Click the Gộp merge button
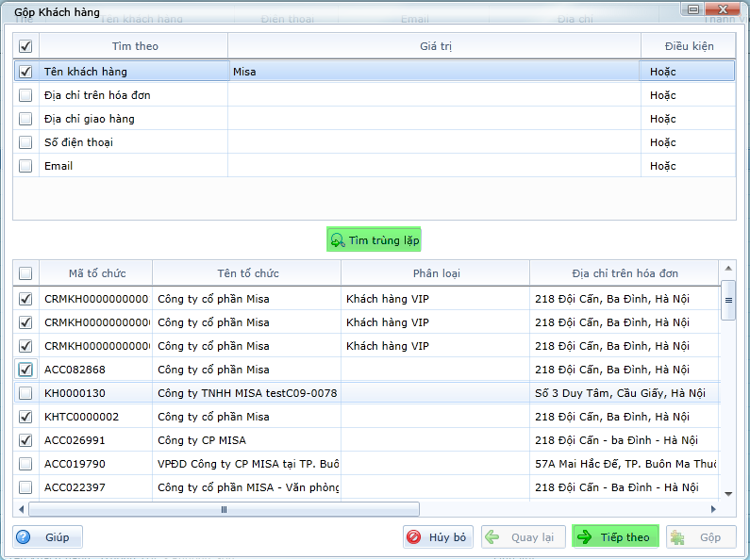 [694, 537]
